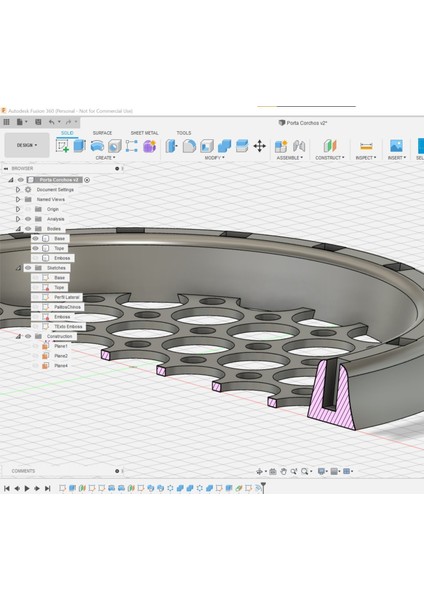Open the CONSTRUCT dropdown menu
424x600 pixels.
point(330,158)
